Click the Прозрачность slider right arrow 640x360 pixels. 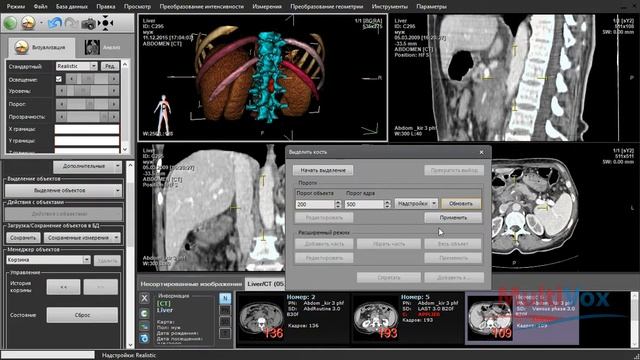[114, 117]
